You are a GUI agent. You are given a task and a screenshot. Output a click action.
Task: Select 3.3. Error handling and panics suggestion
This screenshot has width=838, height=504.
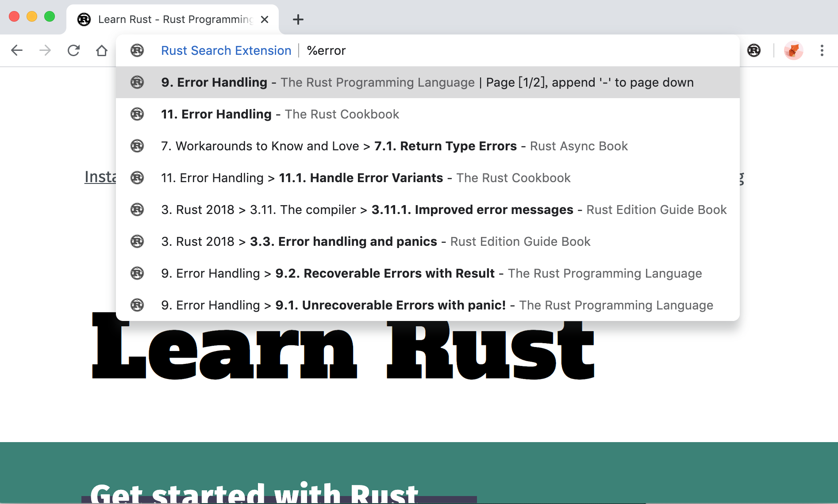[428, 241]
